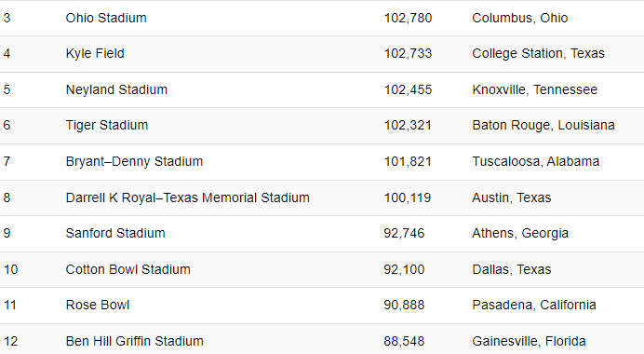Screen dimensions: 644x354
Task: Click on Neyland Stadium text
Action: 116,89
